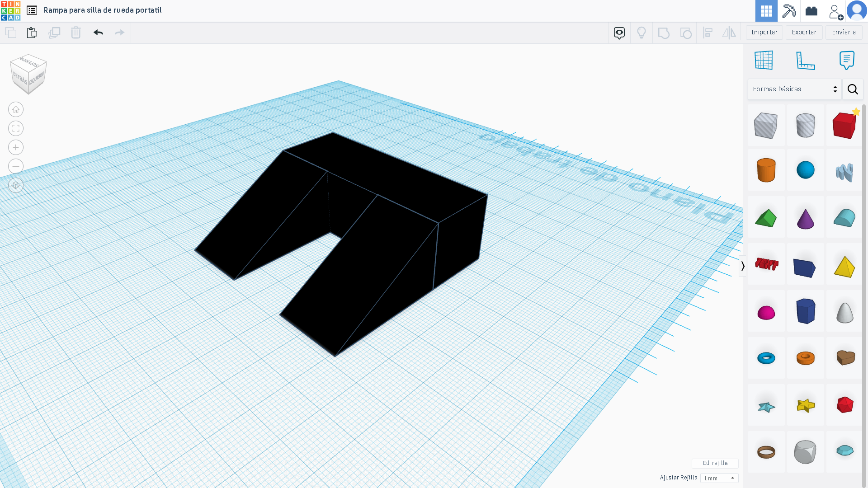Image resolution: width=868 pixels, height=488 pixels.
Task: Delete selection with trash icon
Action: point(76,33)
